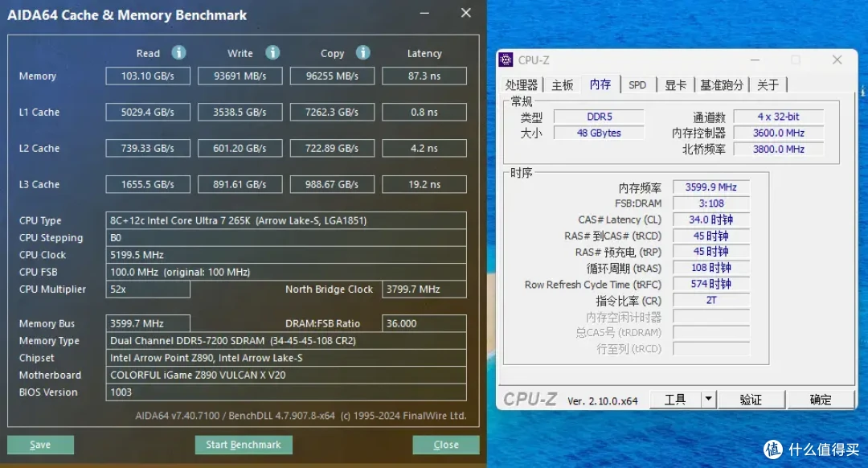Click the CPU-Z application icon in title bar
Screen dimensions: 868x468
(506, 60)
